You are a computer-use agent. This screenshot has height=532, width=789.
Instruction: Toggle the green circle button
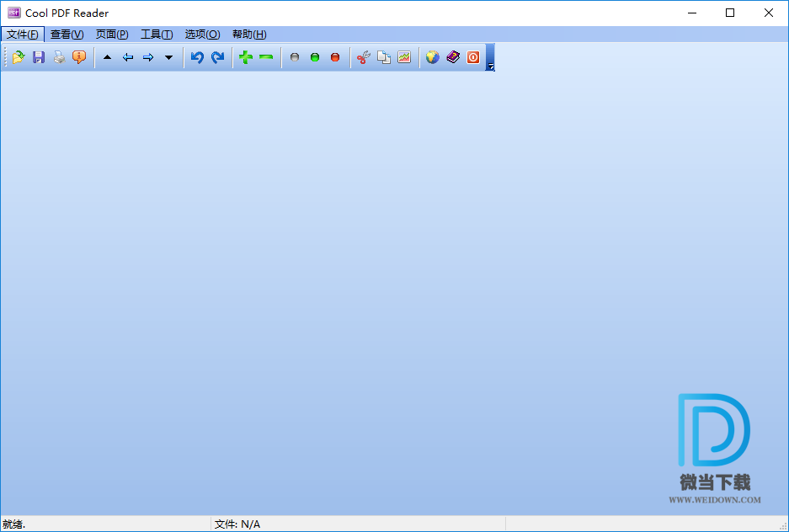(315, 57)
